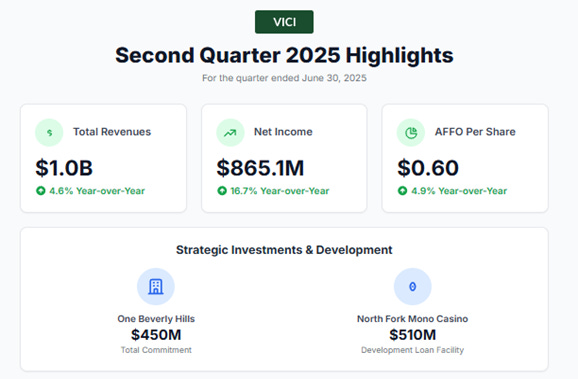Click the pie chart icon for AFFO Per Share

tap(411, 132)
